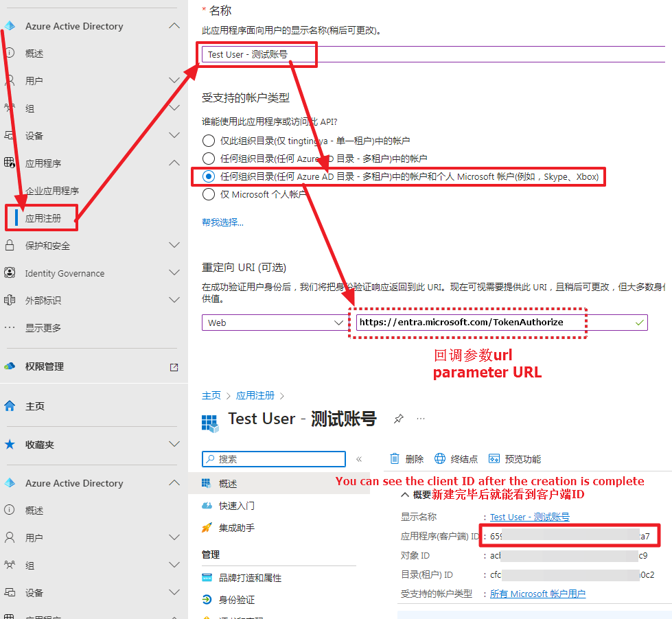Select 企业应用程序 in sidebar
This screenshot has width=672, height=619.
(52, 191)
